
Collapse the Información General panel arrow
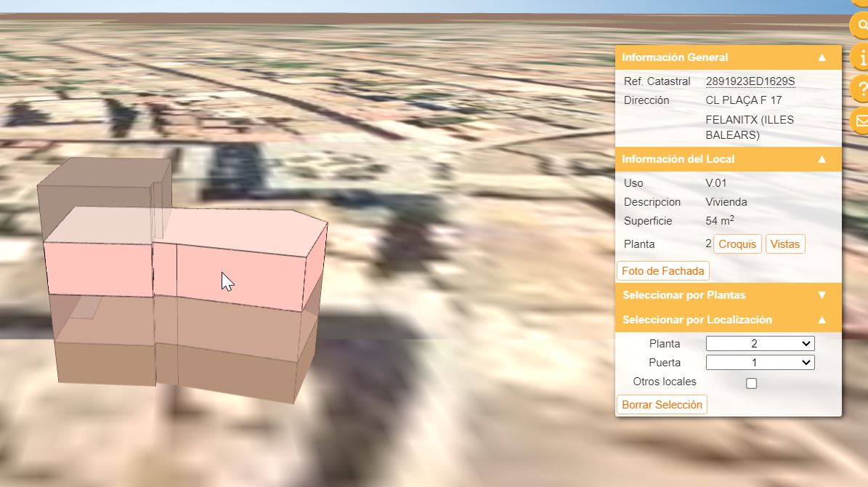822,57
